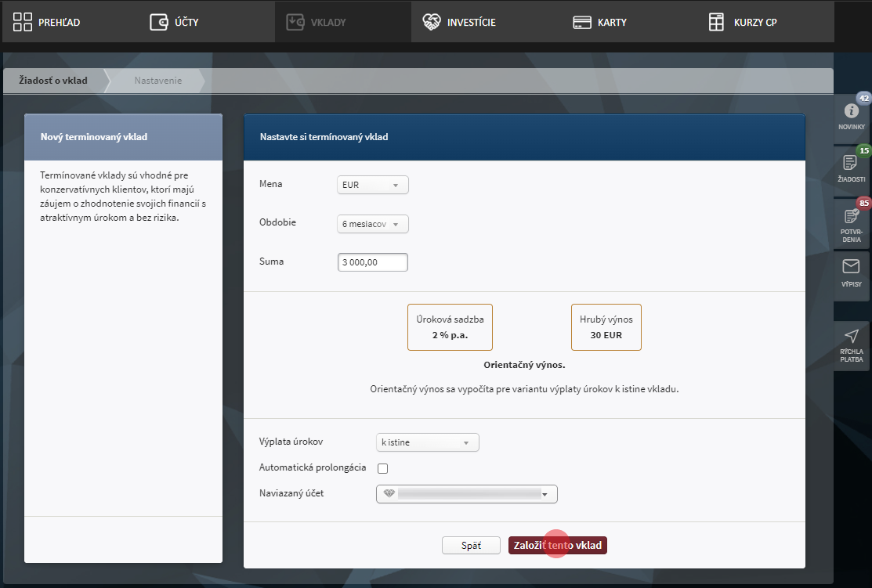Open the Novinky info icon
872x588 pixels.
tap(851, 111)
